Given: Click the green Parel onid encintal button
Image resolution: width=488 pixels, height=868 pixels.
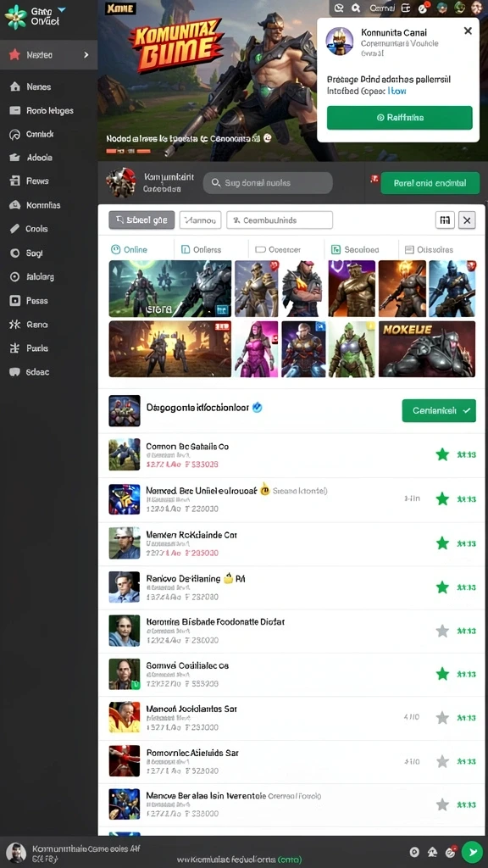Looking at the screenshot, I should coord(430,183).
